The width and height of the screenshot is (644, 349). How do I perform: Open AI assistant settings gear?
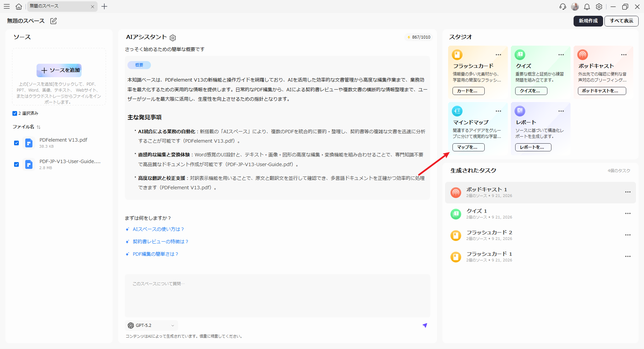[173, 38]
